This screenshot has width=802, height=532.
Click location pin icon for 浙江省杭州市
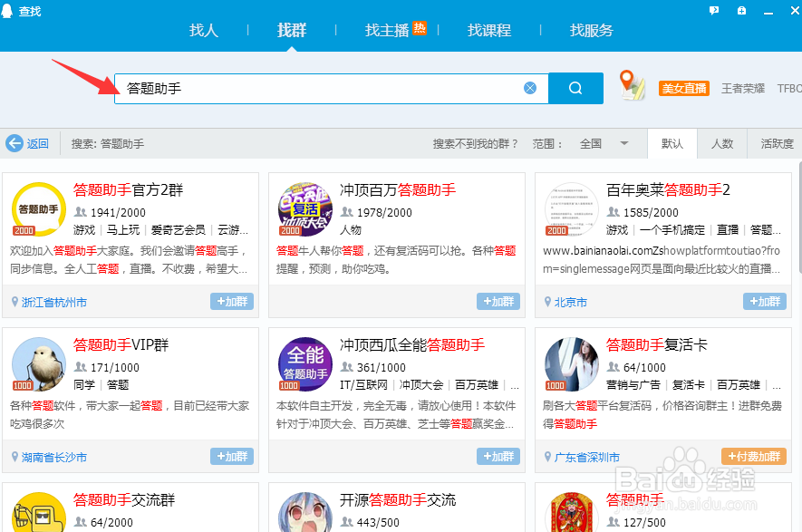tap(14, 302)
